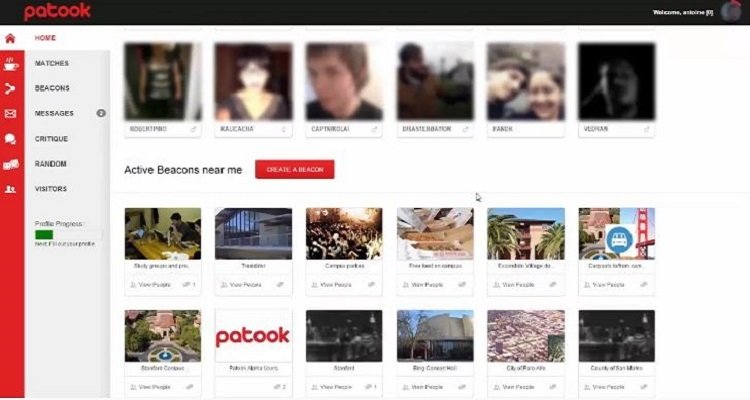Image resolution: width=750 pixels, height=400 pixels.
Task: Open the dark black-and-white profile photo
Action: coord(617,81)
